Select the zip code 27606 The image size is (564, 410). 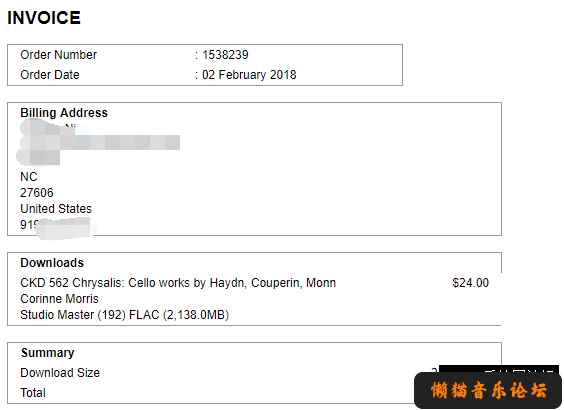[x=37, y=193]
